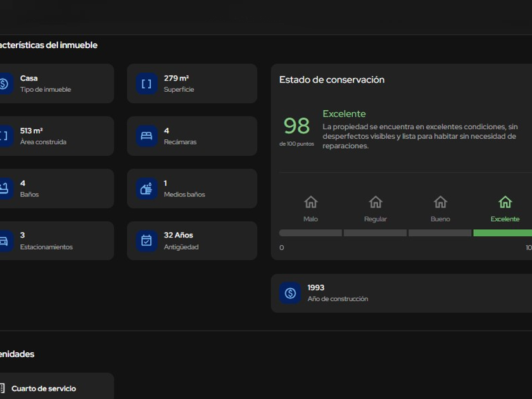This screenshot has height=399, width=532.
Task: Click the hand-wash icon next to Medios baños
Action: [x=146, y=189]
